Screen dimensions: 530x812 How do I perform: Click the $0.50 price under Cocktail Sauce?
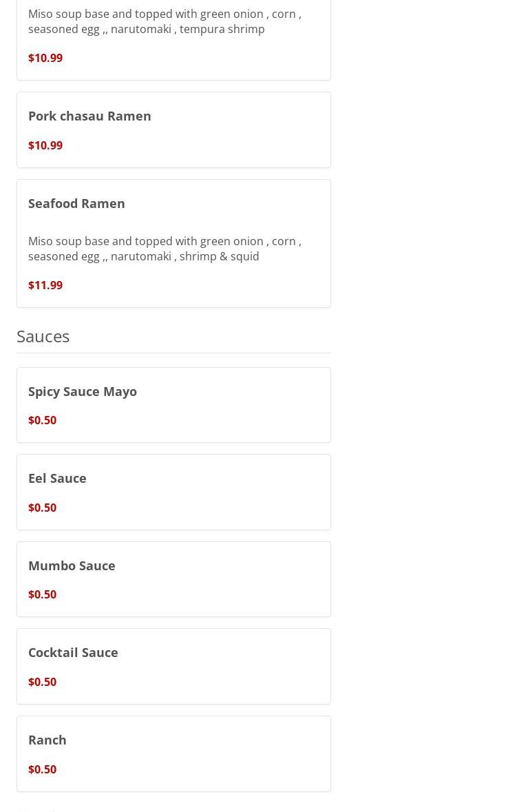(42, 682)
